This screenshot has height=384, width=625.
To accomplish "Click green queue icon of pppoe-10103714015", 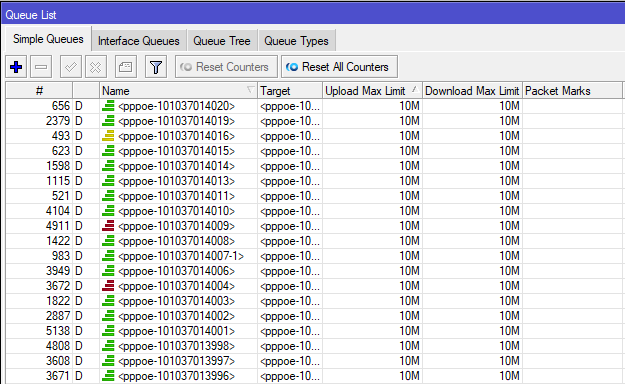I will point(108,151).
